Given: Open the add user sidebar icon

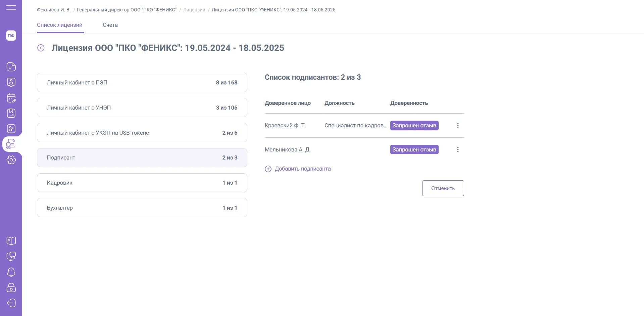Looking at the screenshot, I should coord(11,129).
